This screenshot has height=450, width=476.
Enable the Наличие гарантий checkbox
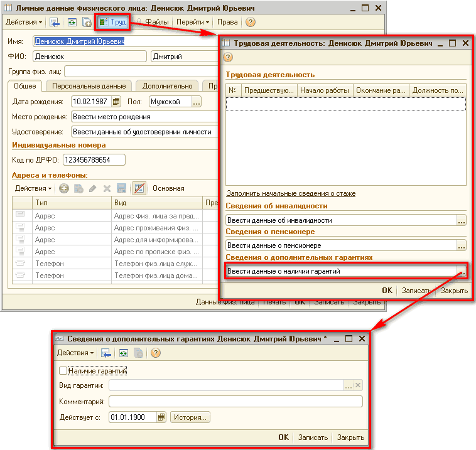(62, 371)
